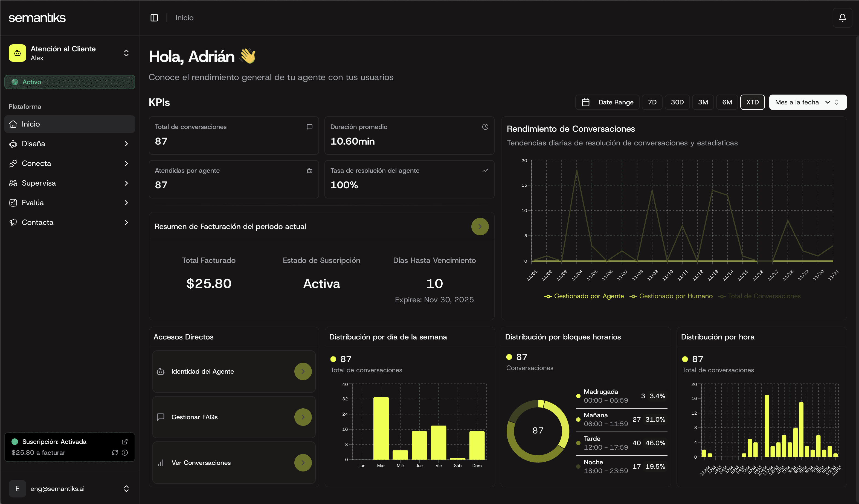The image size is (859, 504).
Task: Go to Inicio in the sidebar
Action: point(69,124)
